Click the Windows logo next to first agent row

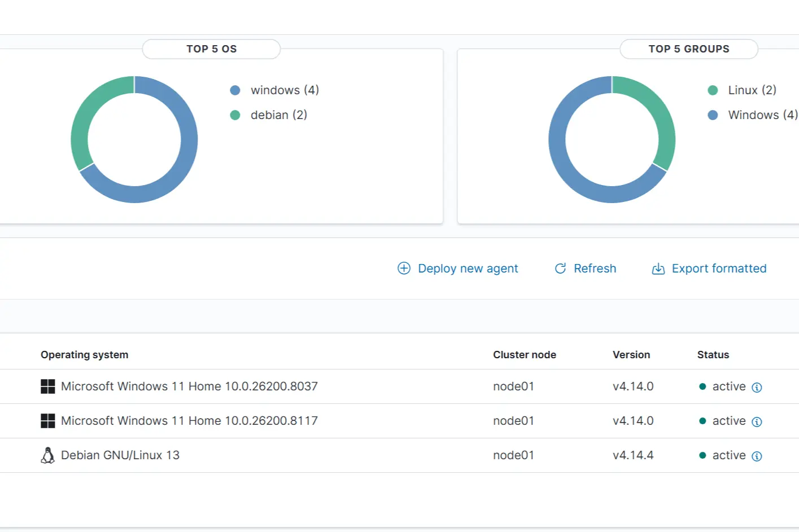click(x=47, y=386)
